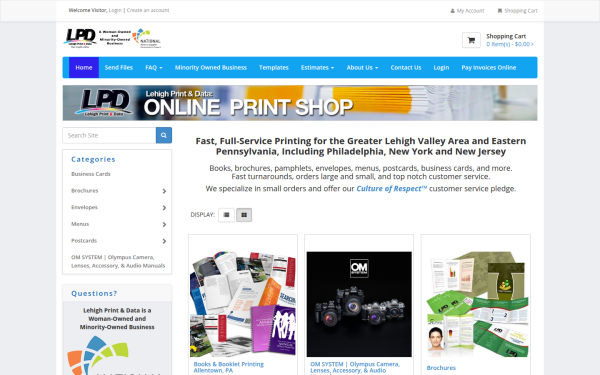Expand the Postcards category chevron

(164, 241)
